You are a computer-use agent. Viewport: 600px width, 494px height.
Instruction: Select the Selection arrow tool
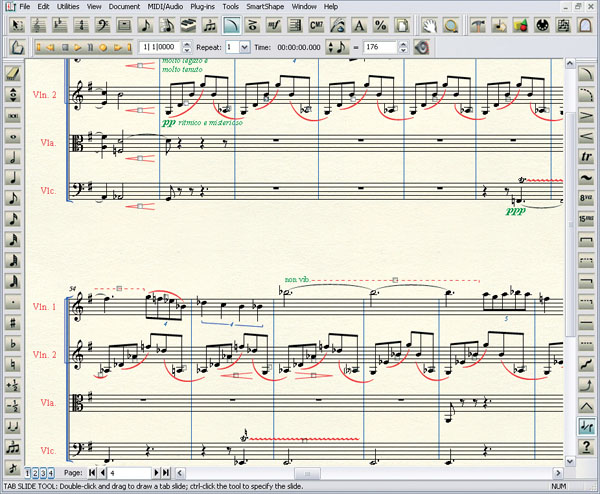pyautogui.click(x=17, y=26)
